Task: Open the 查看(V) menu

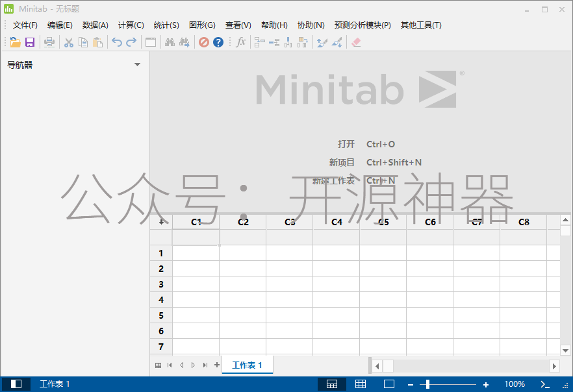Action: click(238, 25)
